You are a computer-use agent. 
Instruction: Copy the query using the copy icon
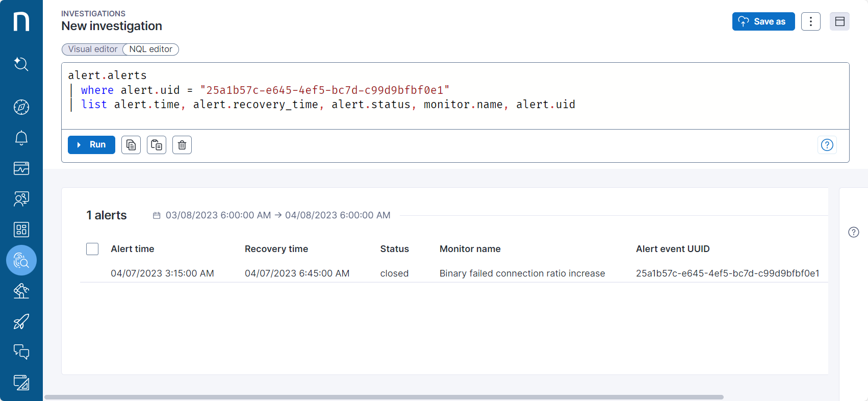pyautogui.click(x=131, y=145)
